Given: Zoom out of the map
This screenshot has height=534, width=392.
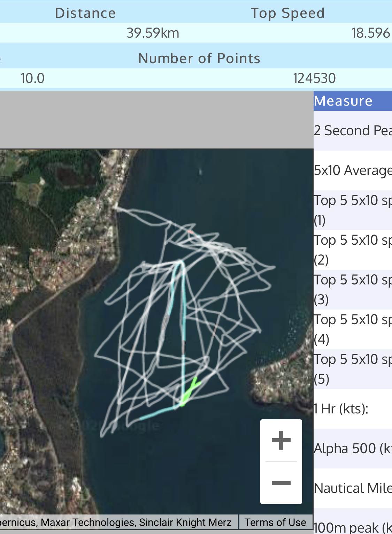Looking at the screenshot, I should (281, 483).
